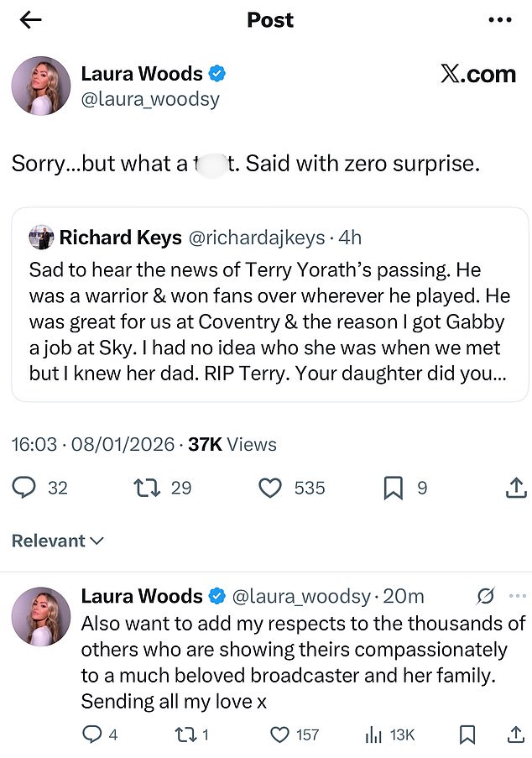The width and height of the screenshot is (532, 758).
Task: Share Laura Woods' reply
Action: click(514, 734)
